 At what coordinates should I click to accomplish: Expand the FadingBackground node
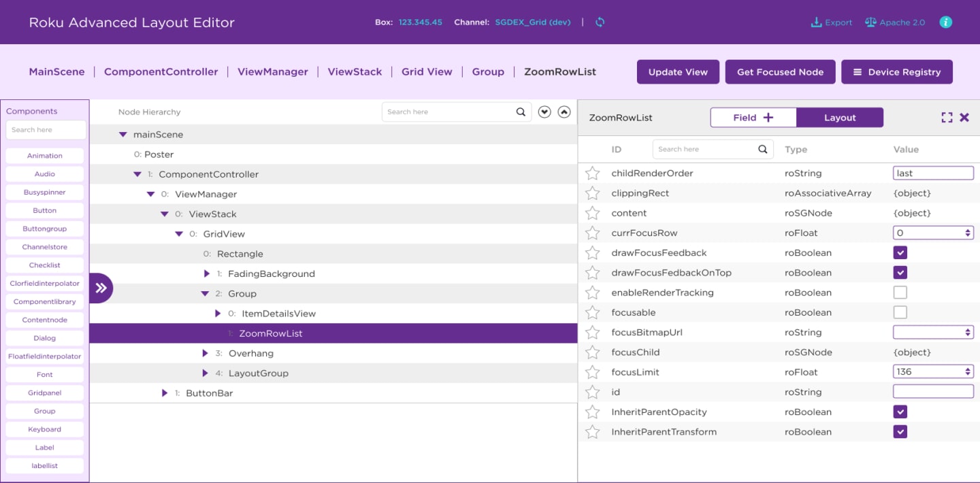[206, 273]
